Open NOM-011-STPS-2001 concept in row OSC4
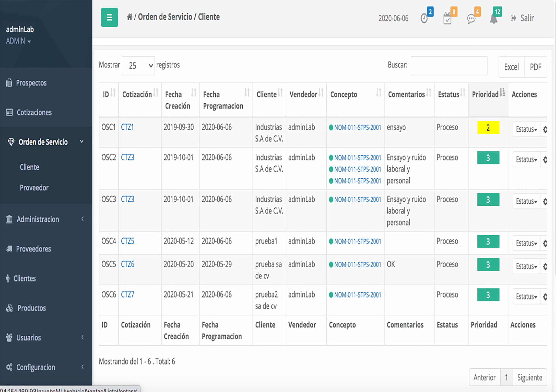This screenshot has width=556, height=392. pyautogui.click(x=357, y=241)
